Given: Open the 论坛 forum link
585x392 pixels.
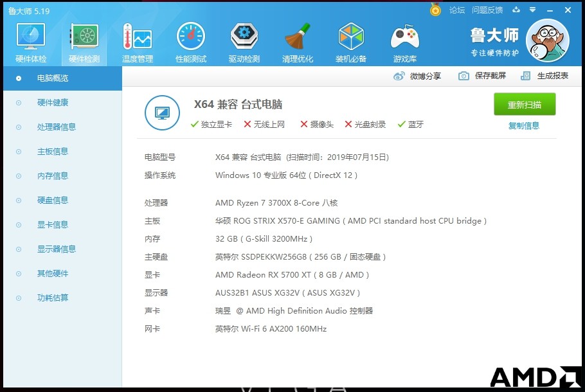Looking at the screenshot, I should pos(457,10).
